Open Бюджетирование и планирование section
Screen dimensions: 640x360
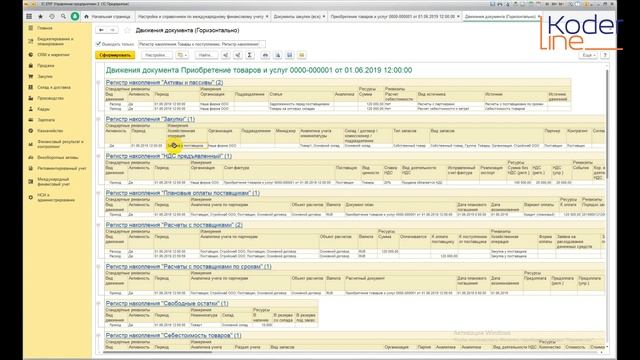coord(55,41)
